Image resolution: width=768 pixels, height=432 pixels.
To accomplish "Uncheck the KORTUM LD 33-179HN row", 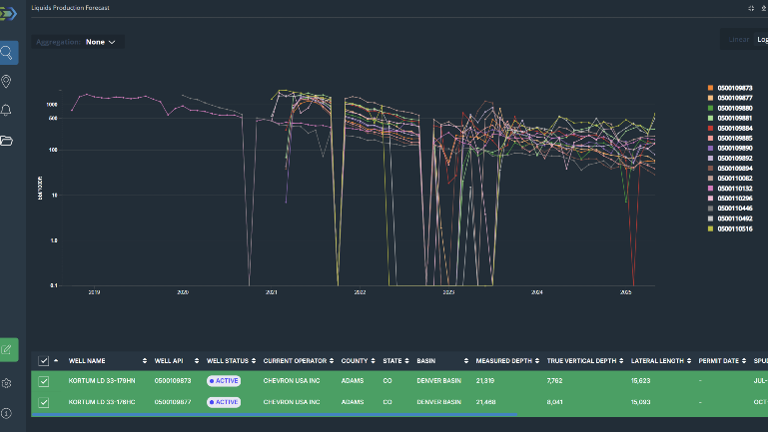I will click(43, 381).
